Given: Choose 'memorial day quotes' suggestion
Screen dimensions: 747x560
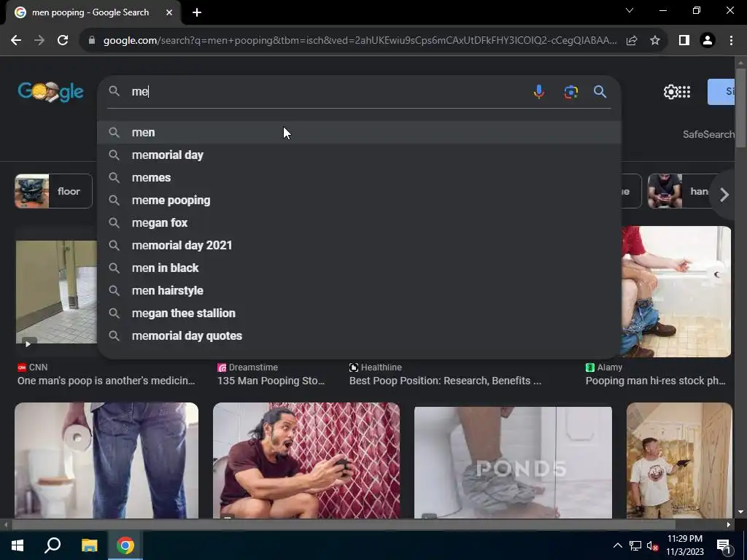Looking at the screenshot, I should [x=359, y=336].
